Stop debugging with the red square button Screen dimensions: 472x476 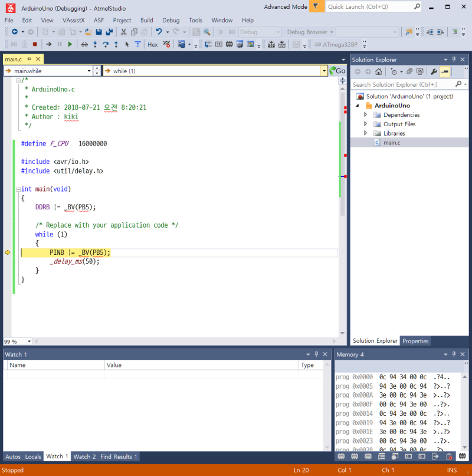[x=35, y=44]
